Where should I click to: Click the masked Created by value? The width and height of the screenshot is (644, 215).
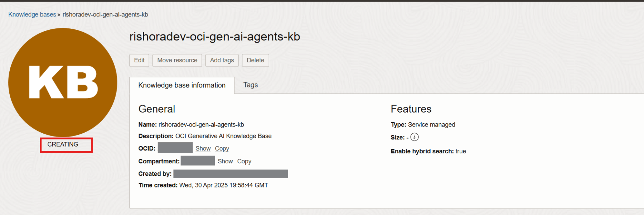(231, 174)
